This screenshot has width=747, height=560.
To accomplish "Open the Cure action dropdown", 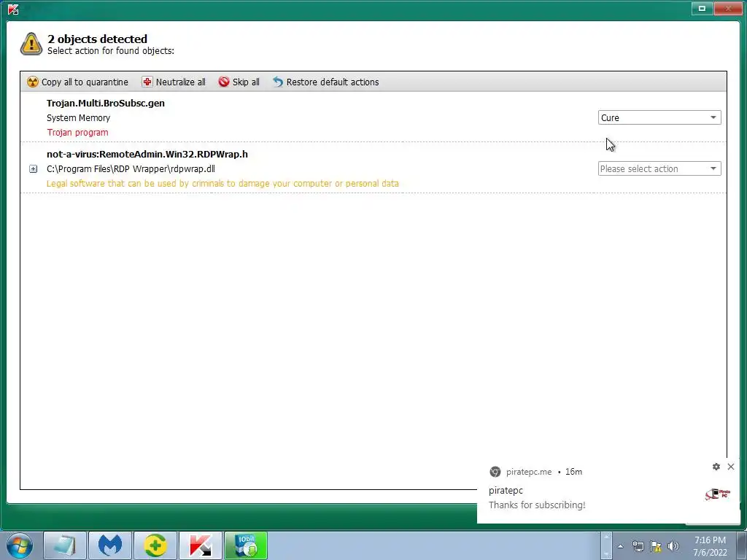I will [x=659, y=117].
